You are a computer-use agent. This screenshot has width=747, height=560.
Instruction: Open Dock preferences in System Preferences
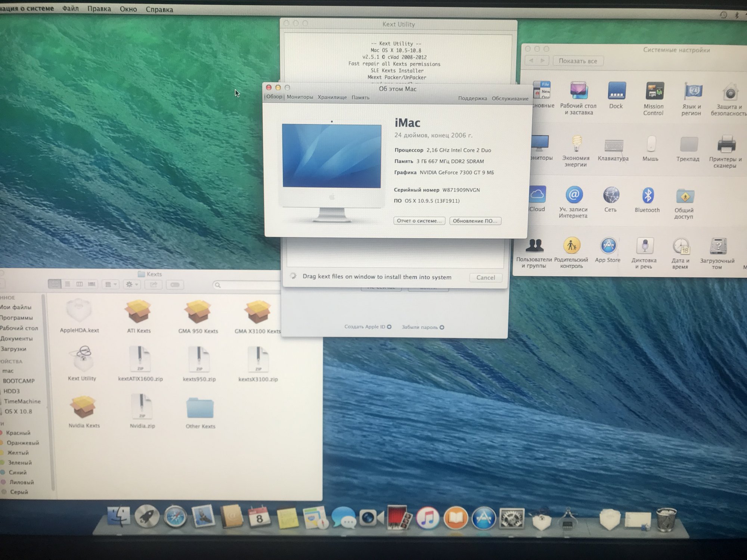coord(616,95)
